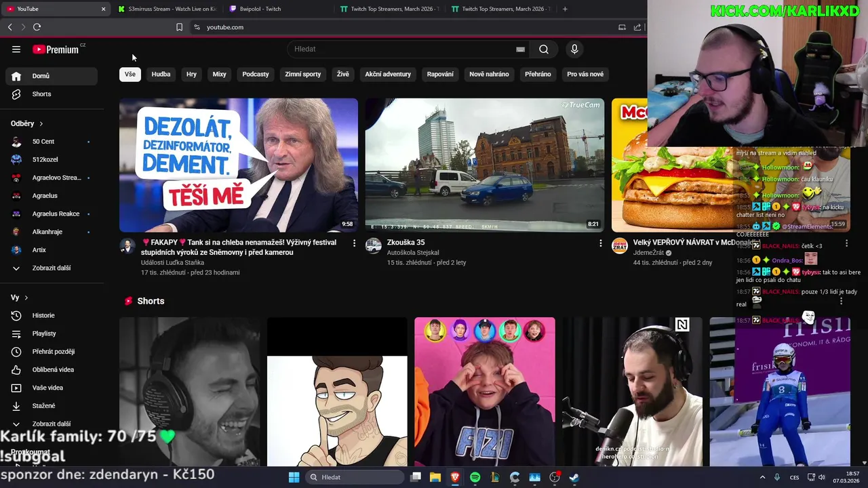The height and width of the screenshot is (488, 868).
Task: Open the share icon in address bar
Action: (x=637, y=27)
